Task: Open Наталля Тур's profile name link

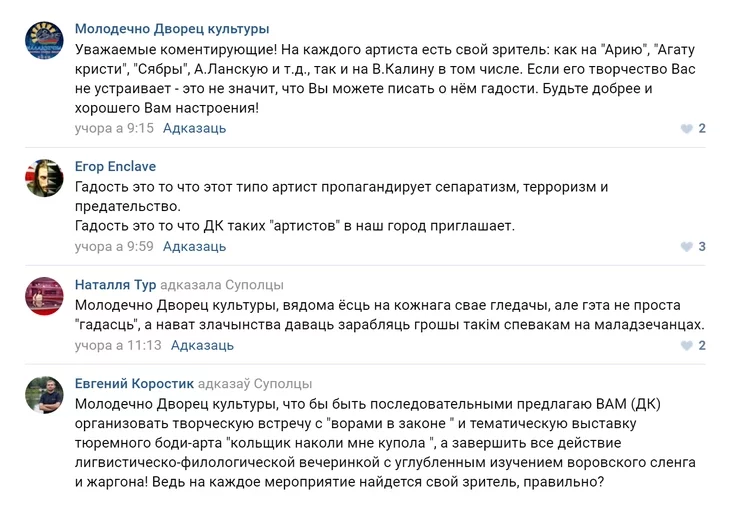Action: click(x=115, y=285)
